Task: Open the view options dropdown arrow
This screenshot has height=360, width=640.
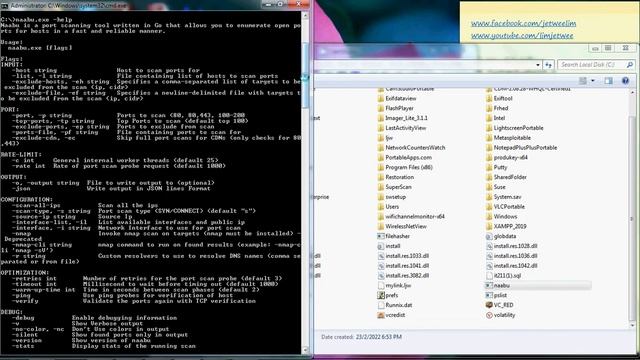Action: pos(593,81)
